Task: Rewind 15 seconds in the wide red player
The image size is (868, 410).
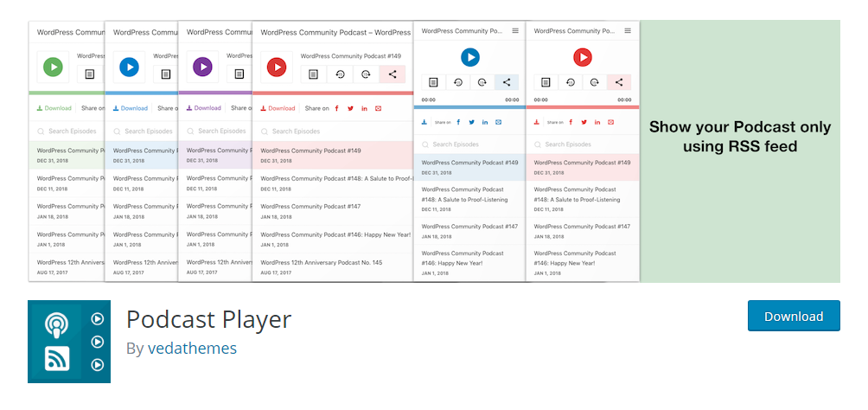Action: (340, 74)
